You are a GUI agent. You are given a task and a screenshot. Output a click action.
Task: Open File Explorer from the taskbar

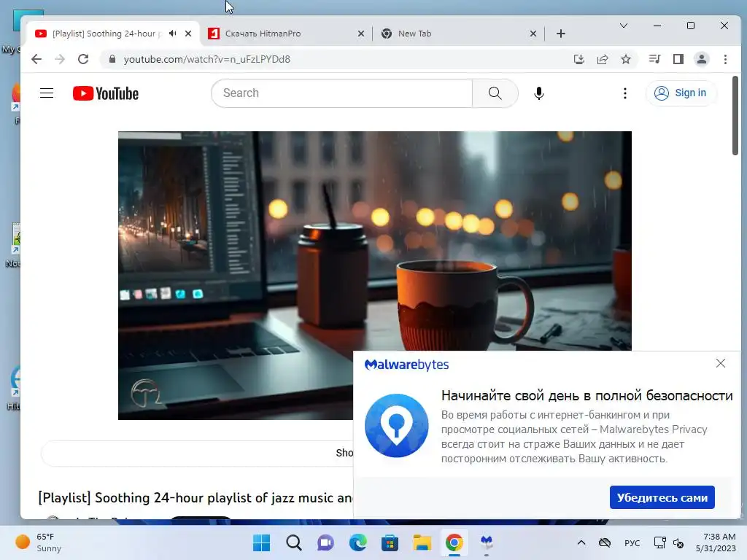(x=422, y=542)
